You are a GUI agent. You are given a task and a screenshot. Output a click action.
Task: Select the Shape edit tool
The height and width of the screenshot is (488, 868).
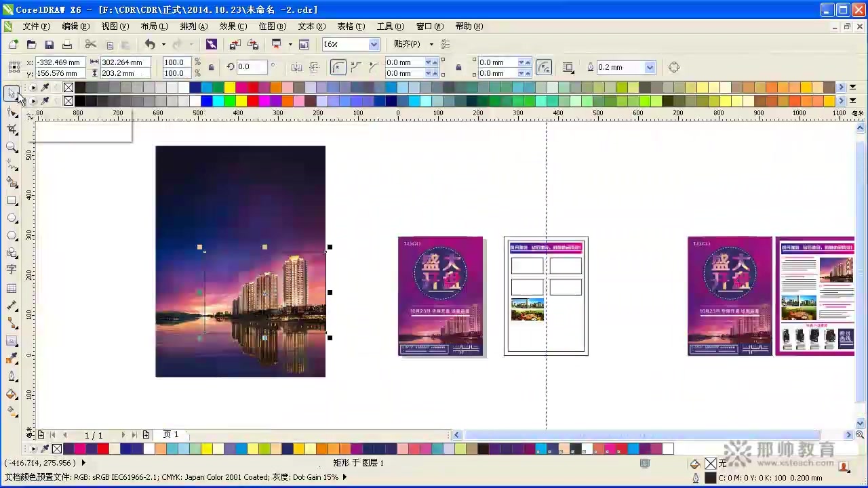[12, 111]
